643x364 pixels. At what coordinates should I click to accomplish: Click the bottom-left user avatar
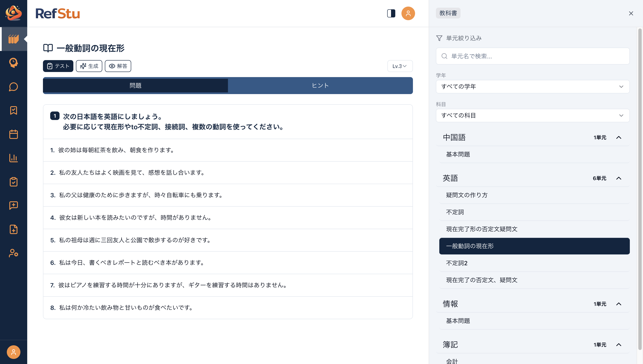point(14,352)
